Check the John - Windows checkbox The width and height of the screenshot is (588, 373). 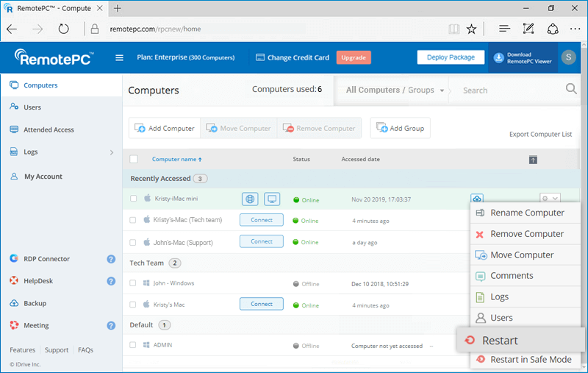pos(133,283)
